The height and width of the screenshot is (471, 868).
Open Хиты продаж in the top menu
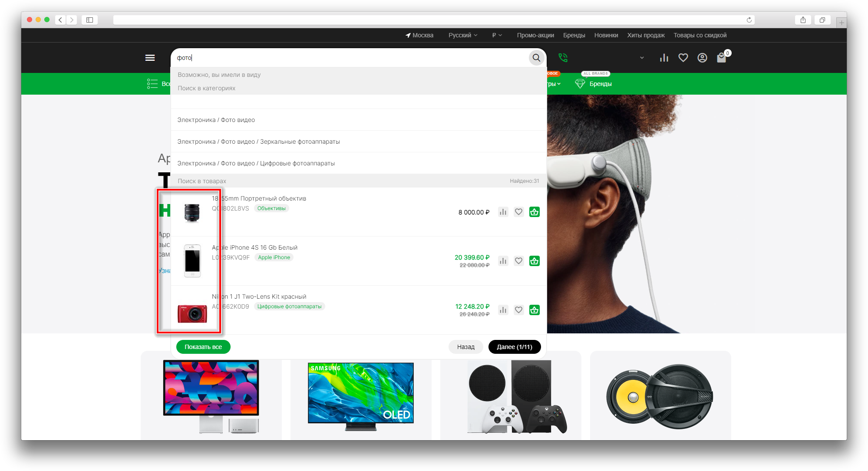click(645, 35)
